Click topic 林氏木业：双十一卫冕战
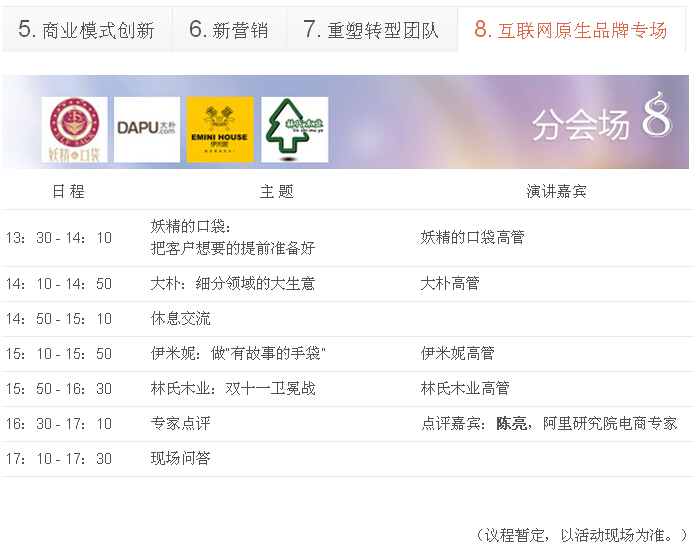The image size is (694, 549). click(233, 388)
